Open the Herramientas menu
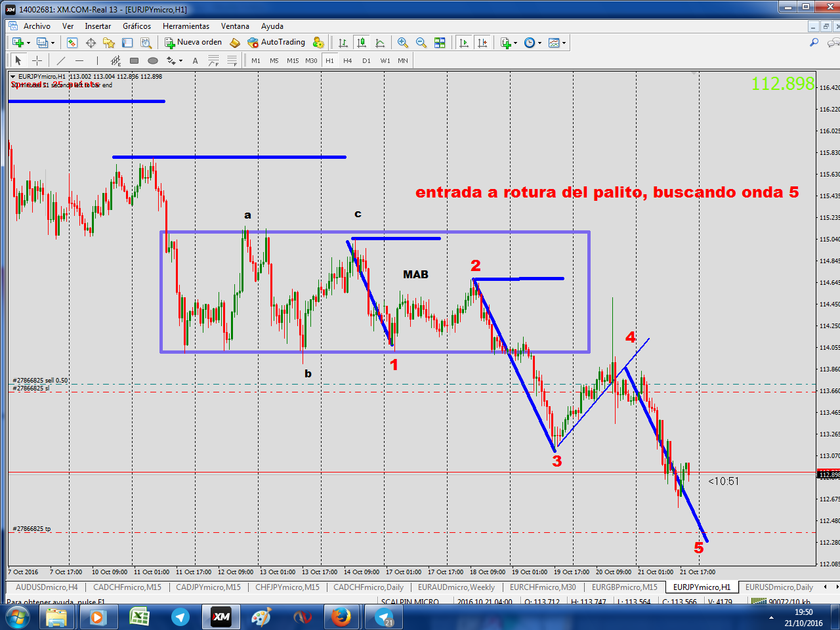The height and width of the screenshot is (630, 840). [186, 26]
